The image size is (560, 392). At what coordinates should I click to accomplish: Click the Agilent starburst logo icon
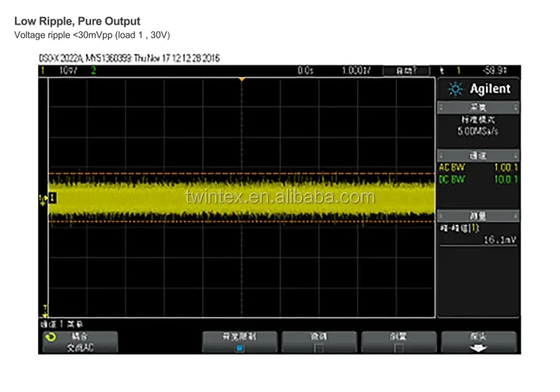(x=452, y=90)
